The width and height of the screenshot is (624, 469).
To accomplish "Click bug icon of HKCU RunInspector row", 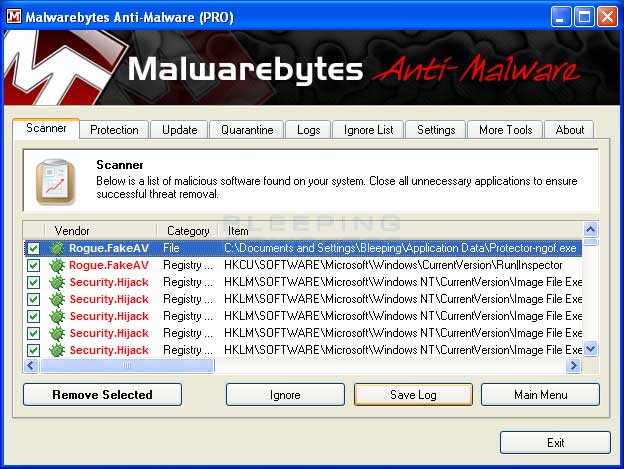I will [x=57, y=265].
